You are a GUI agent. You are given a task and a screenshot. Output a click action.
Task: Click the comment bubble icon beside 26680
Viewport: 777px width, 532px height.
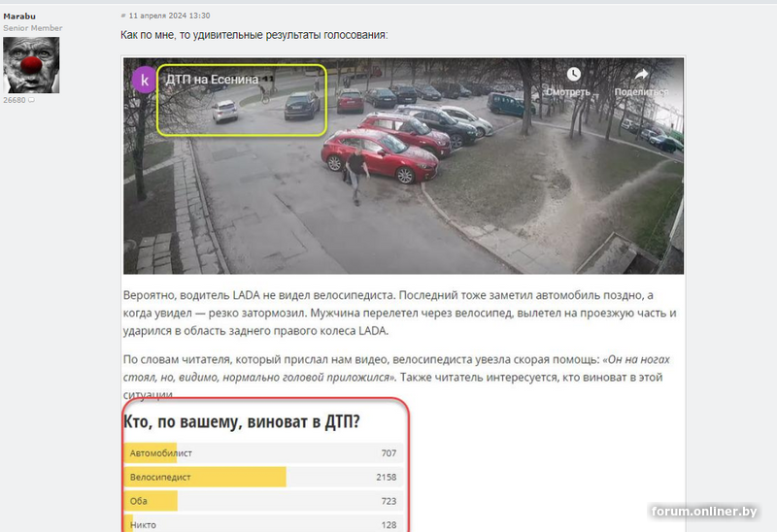click(31, 100)
